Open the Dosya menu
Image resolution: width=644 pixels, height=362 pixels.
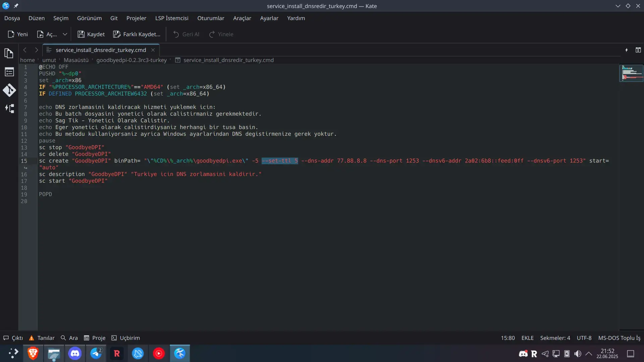[12, 18]
